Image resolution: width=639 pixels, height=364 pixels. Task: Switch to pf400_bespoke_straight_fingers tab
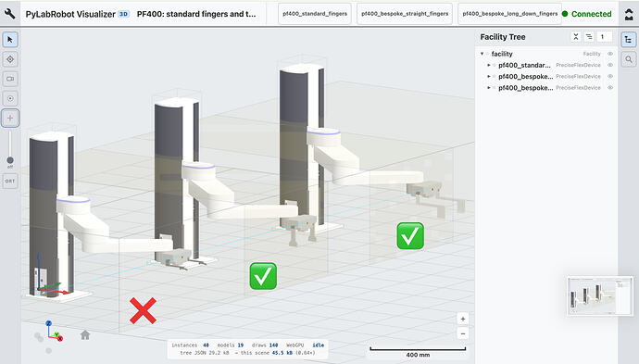coord(405,14)
